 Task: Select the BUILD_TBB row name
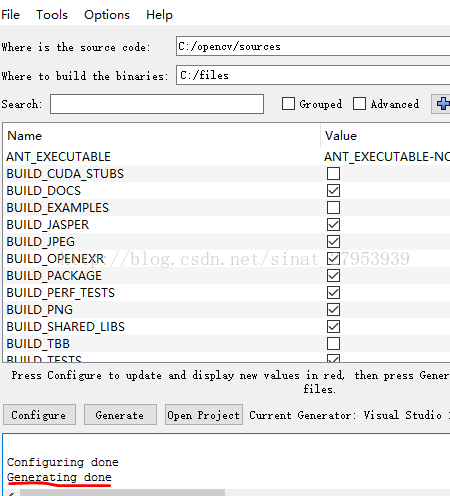point(38,344)
